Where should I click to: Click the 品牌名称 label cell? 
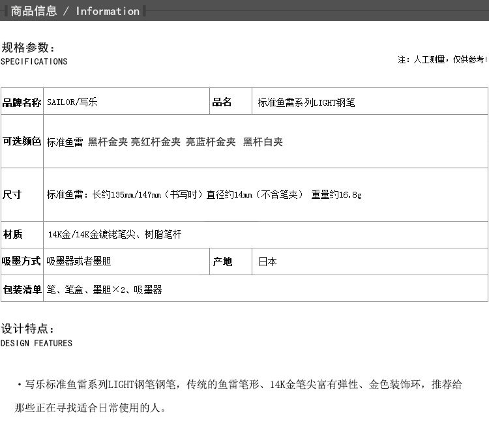click(22, 101)
